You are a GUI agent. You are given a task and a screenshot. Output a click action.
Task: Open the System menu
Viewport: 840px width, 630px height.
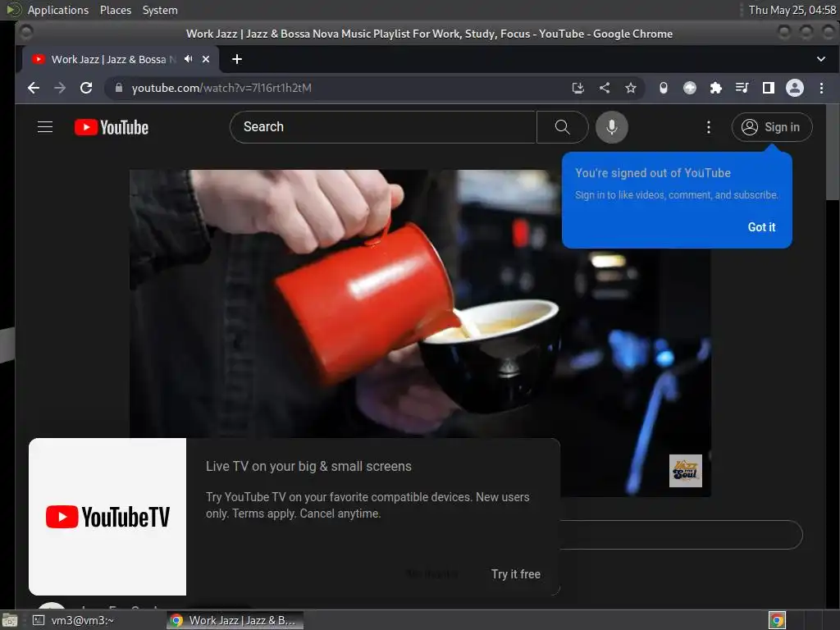click(x=160, y=10)
